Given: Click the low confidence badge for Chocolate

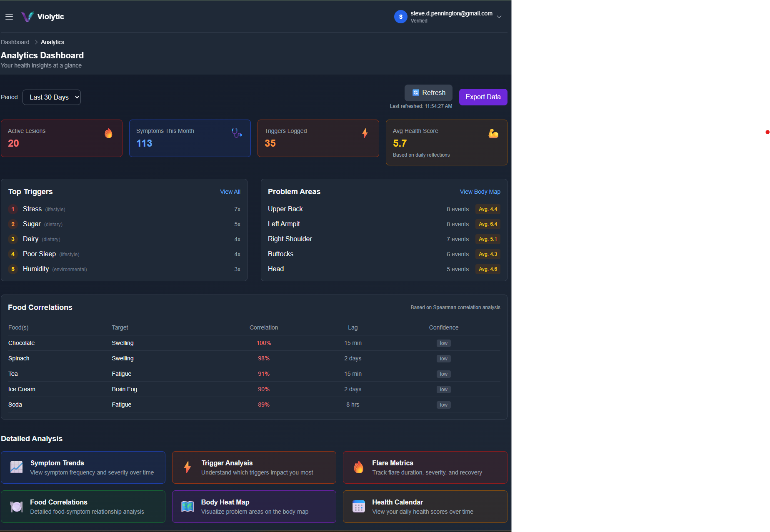Looking at the screenshot, I should 443,343.
